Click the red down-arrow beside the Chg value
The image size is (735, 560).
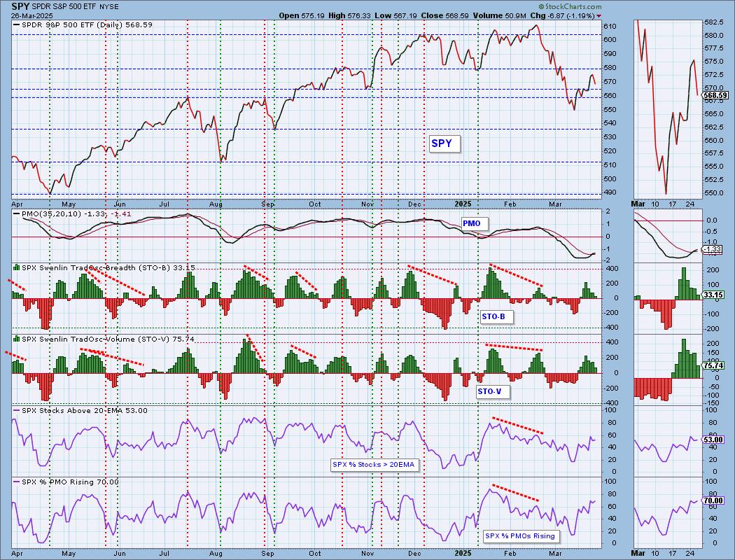click(x=598, y=16)
